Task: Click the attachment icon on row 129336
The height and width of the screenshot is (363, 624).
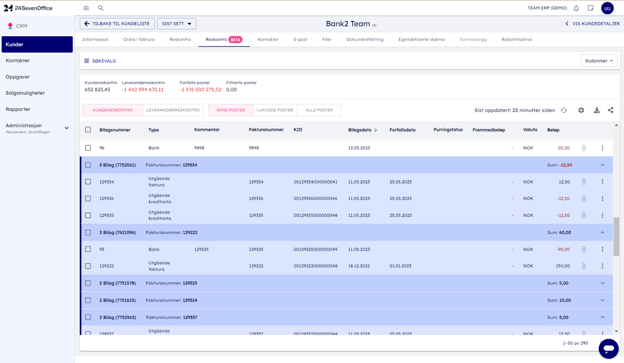Action: coord(583,198)
